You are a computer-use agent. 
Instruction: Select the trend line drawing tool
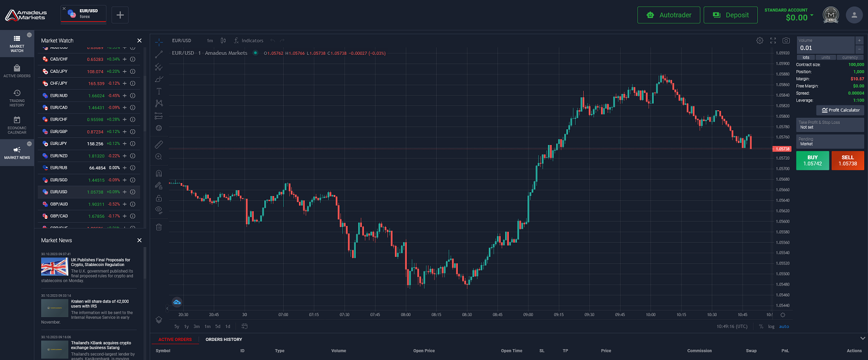click(x=159, y=55)
